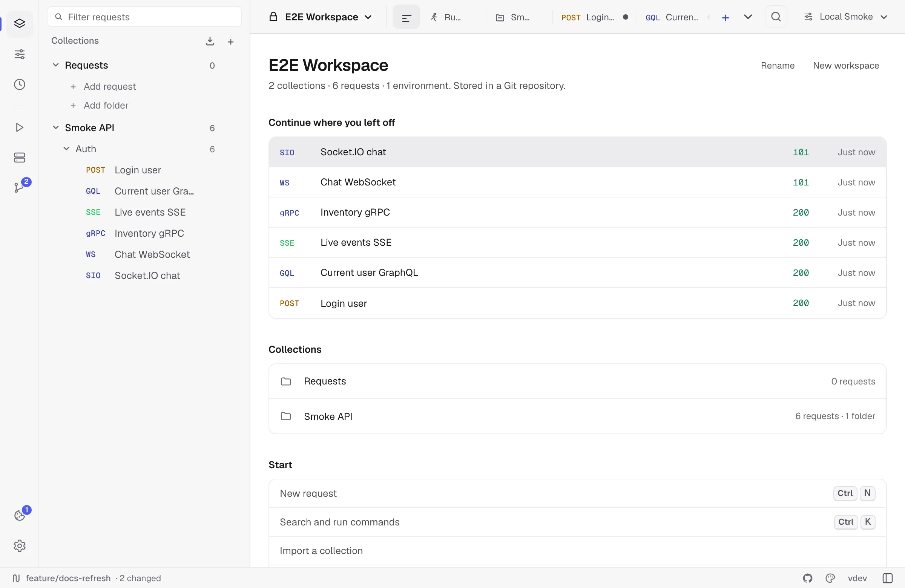Open the History clock icon
Screen dimensions: 905x588
pyautogui.click(x=19, y=84)
